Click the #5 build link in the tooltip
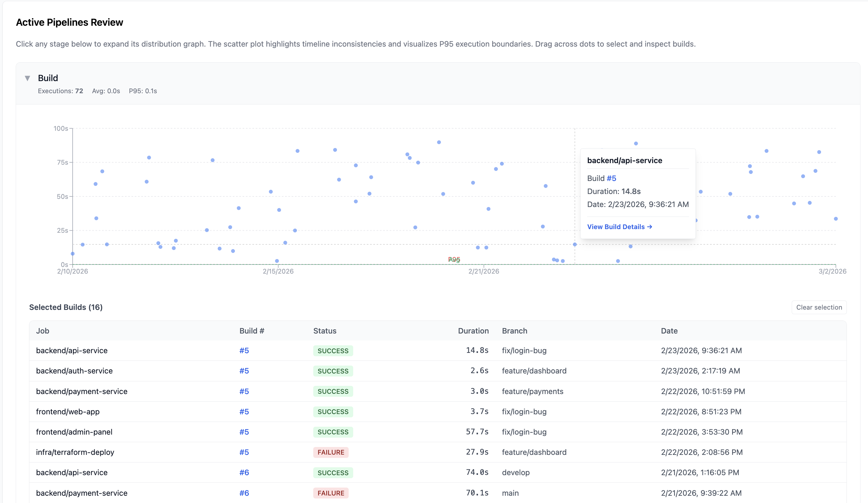The width and height of the screenshot is (868, 503). click(x=612, y=178)
